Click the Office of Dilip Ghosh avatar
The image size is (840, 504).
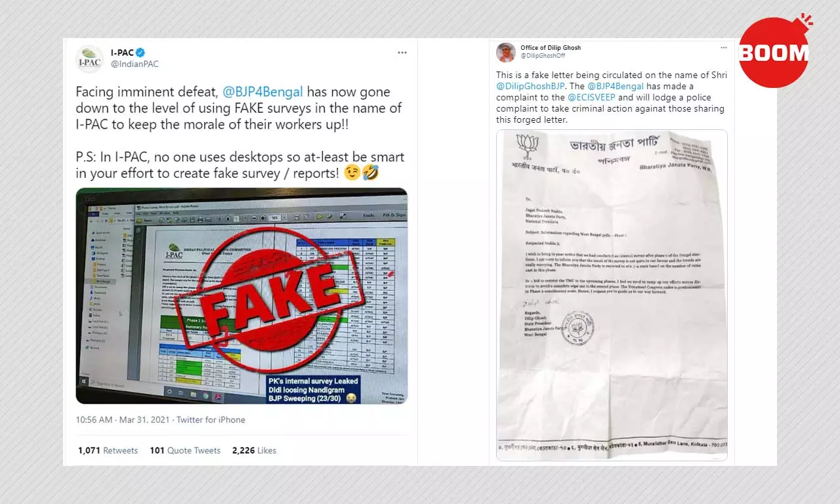[x=505, y=52]
